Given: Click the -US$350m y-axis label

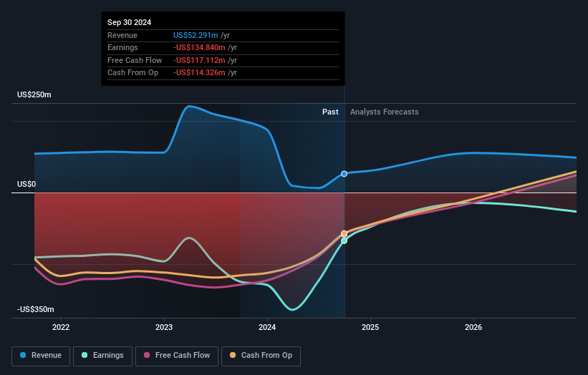Looking at the screenshot, I should coord(36,309).
